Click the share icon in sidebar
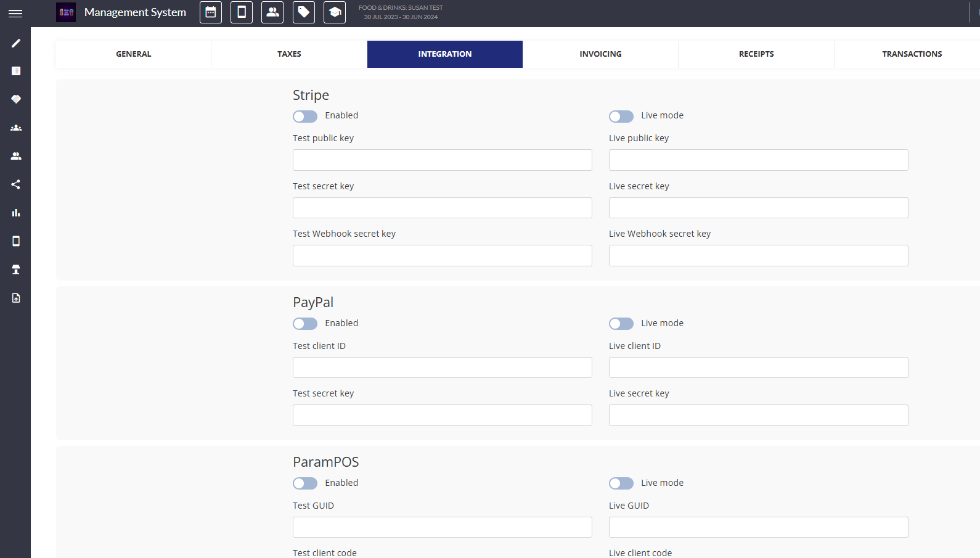Screen dimensions: 980x558 (x=16, y=184)
